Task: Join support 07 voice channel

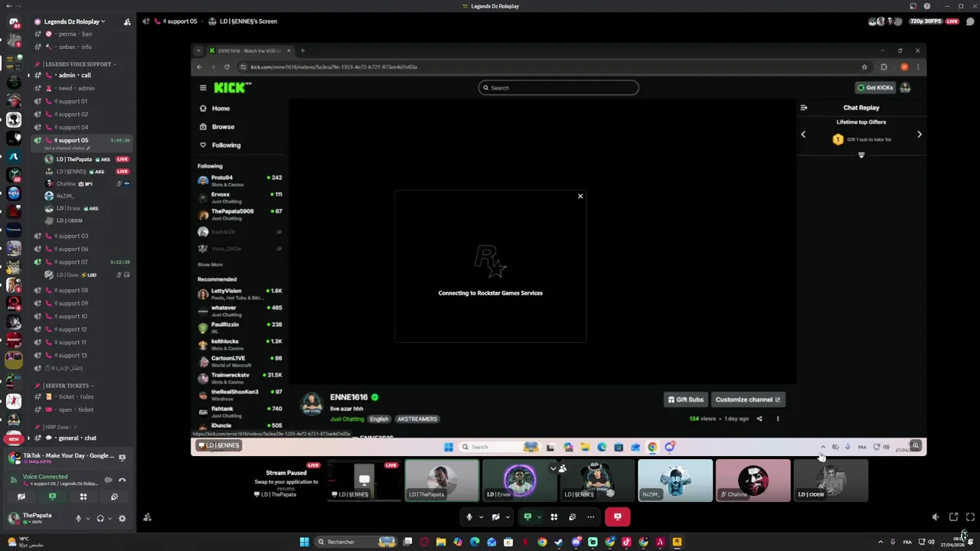Action: tap(73, 262)
